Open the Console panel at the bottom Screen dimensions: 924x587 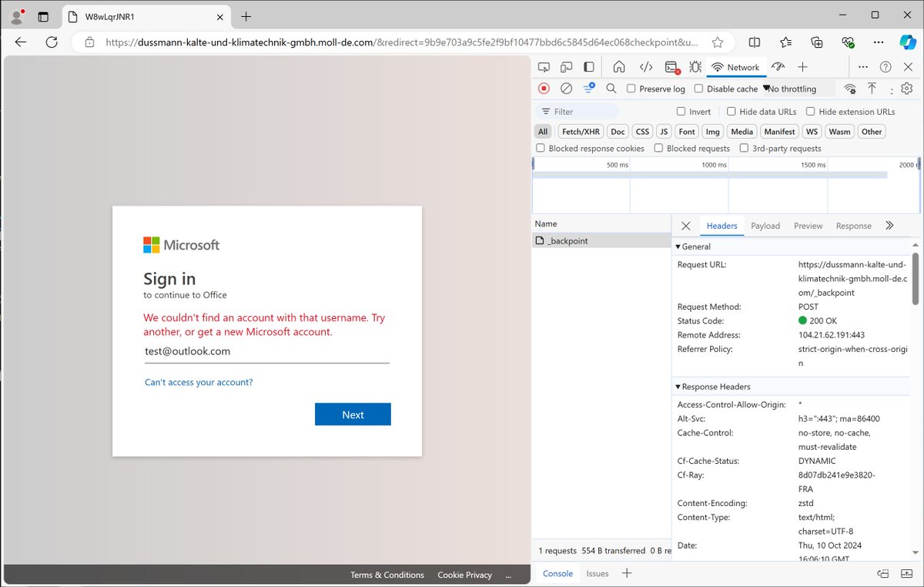tap(557, 573)
